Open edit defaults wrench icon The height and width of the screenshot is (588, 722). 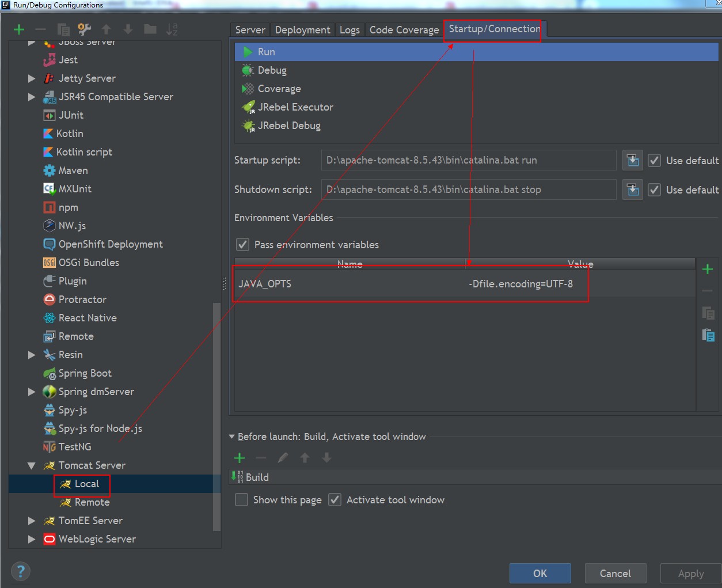(x=85, y=29)
